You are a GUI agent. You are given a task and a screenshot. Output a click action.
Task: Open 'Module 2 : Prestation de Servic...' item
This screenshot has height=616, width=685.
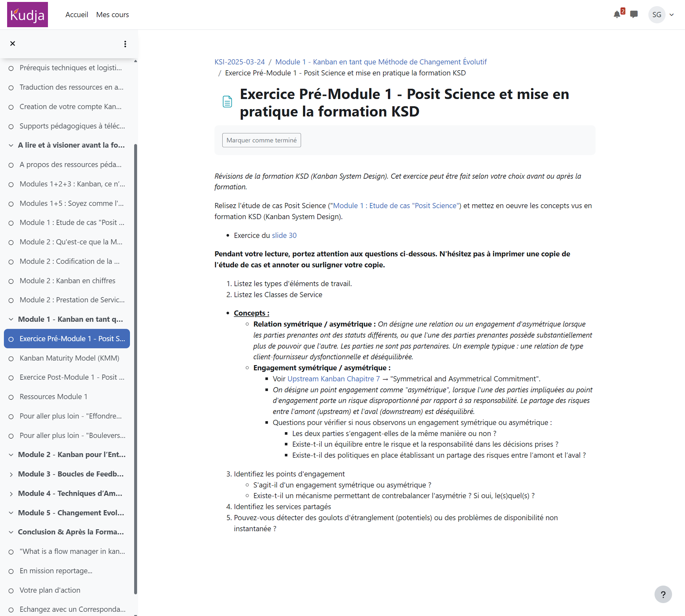[x=72, y=300]
